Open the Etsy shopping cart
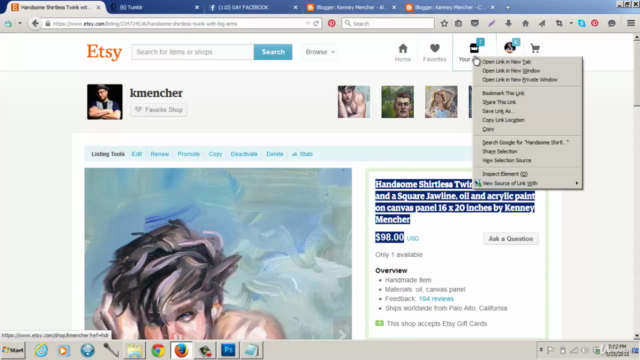Image resolution: width=640 pixels, height=360 pixels. point(535,49)
